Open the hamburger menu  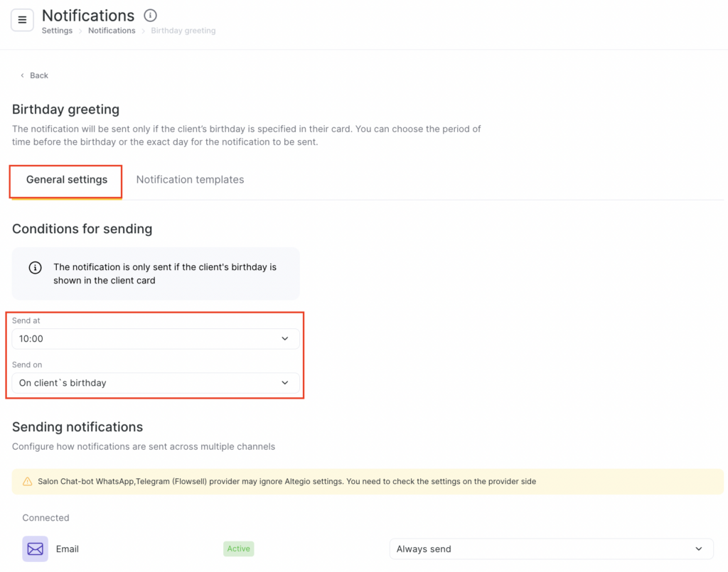pos(22,20)
